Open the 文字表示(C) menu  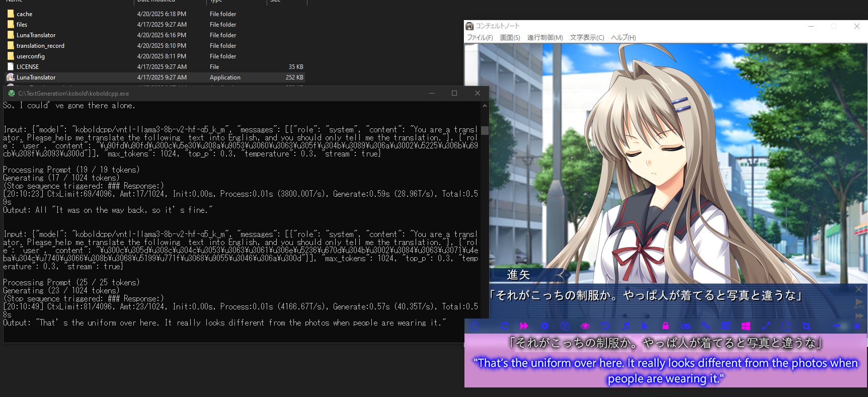click(587, 38)
